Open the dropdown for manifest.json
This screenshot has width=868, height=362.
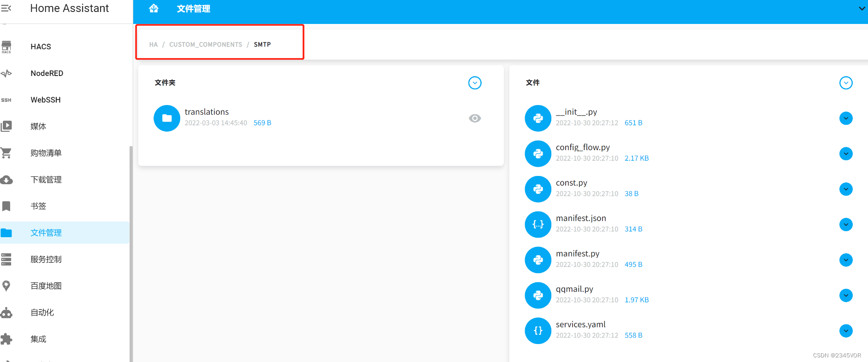pyautogui.click(x=846, y=225)
